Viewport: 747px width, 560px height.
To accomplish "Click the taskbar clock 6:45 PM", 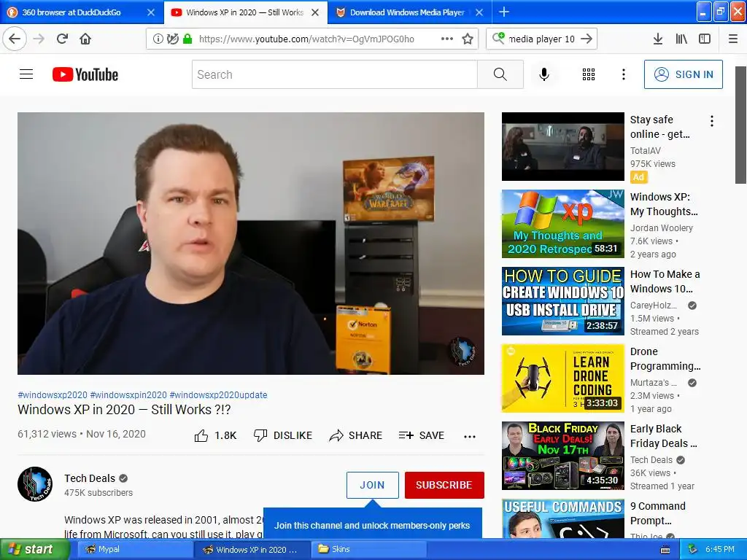I will [x=720, y=550].
